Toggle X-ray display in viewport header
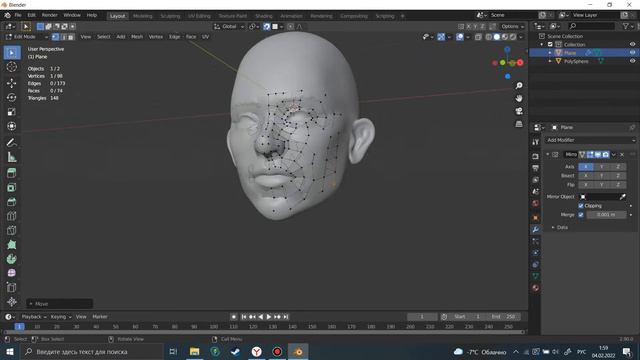640x360 pixels. pos(478,37)
